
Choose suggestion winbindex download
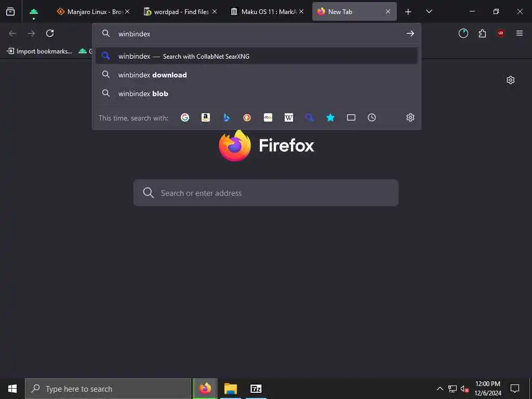tap(257, 75)
